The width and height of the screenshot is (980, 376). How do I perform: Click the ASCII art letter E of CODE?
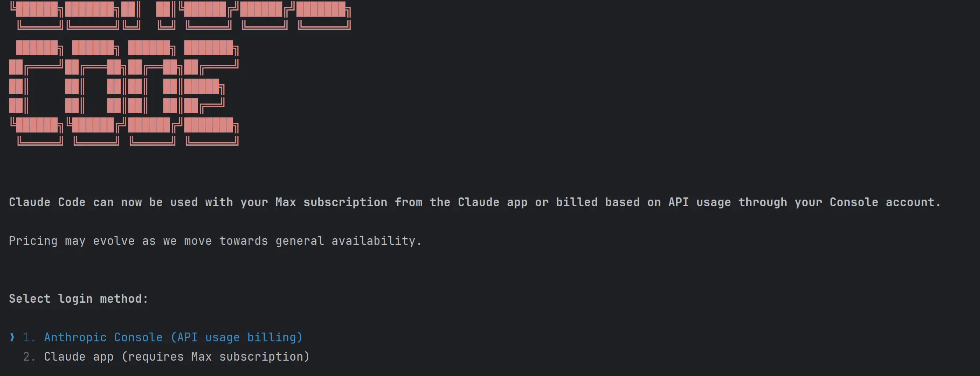pos(211,93)
